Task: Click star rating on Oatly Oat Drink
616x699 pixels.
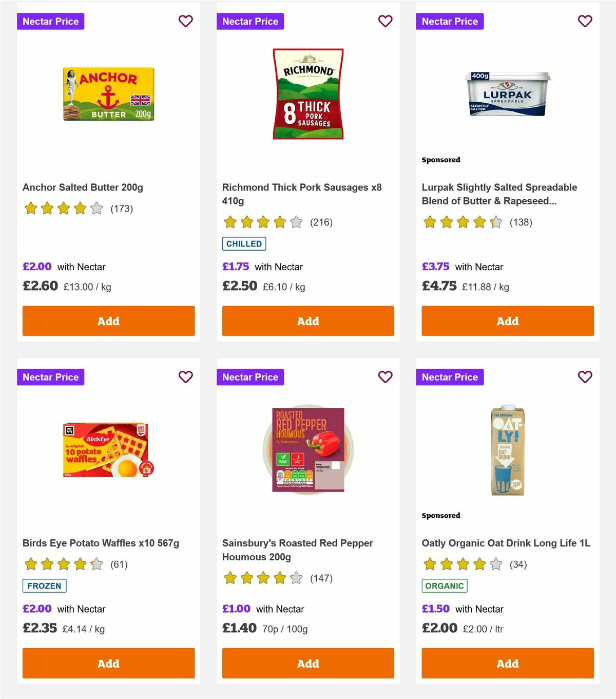Action: [461, 564]
